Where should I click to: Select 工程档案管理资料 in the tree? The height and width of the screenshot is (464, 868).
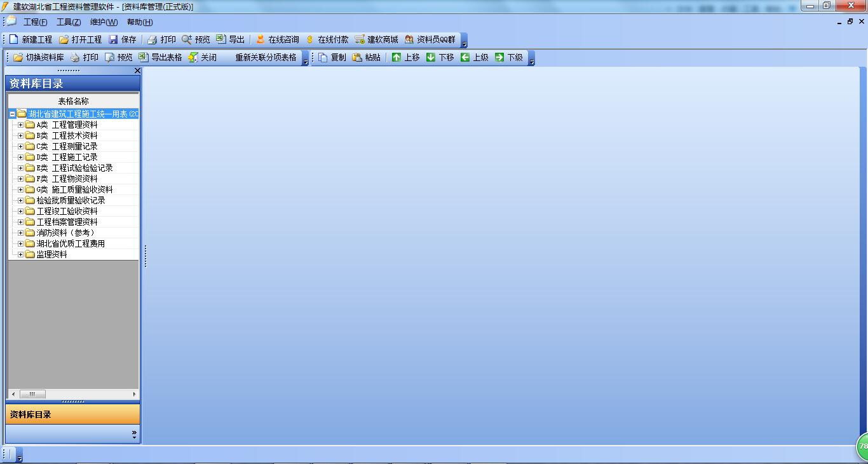(67, 222)
